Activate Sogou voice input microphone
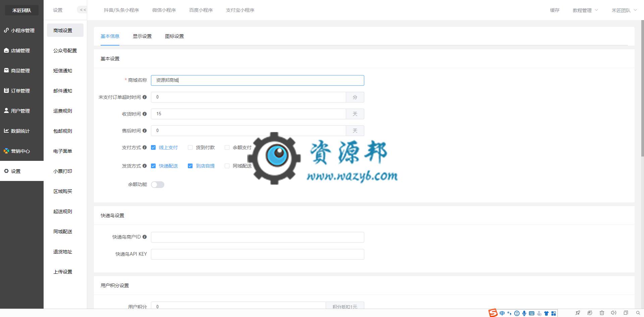 [524, 313]
